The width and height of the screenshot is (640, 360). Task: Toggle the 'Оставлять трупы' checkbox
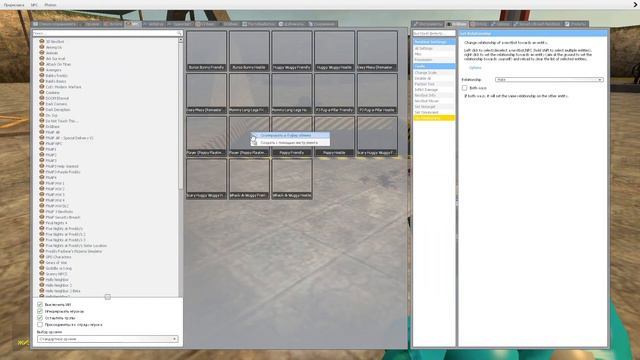point(40,318)
